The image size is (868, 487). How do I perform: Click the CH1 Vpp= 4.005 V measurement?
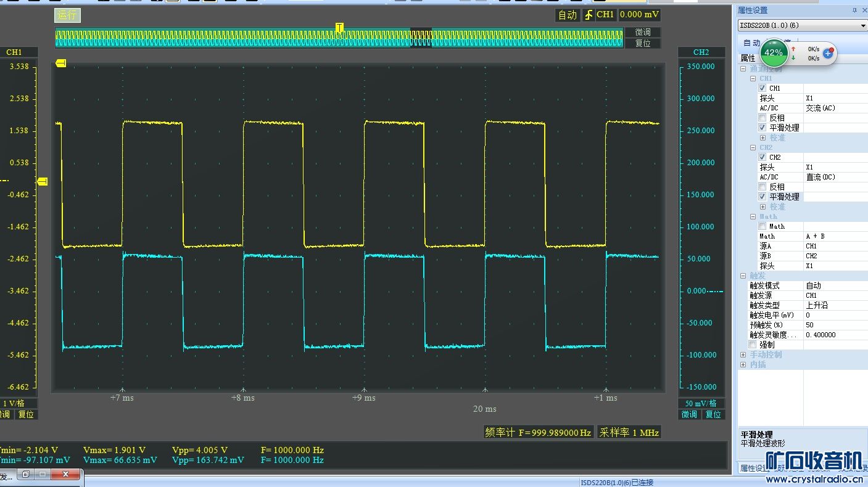(200, 450)
